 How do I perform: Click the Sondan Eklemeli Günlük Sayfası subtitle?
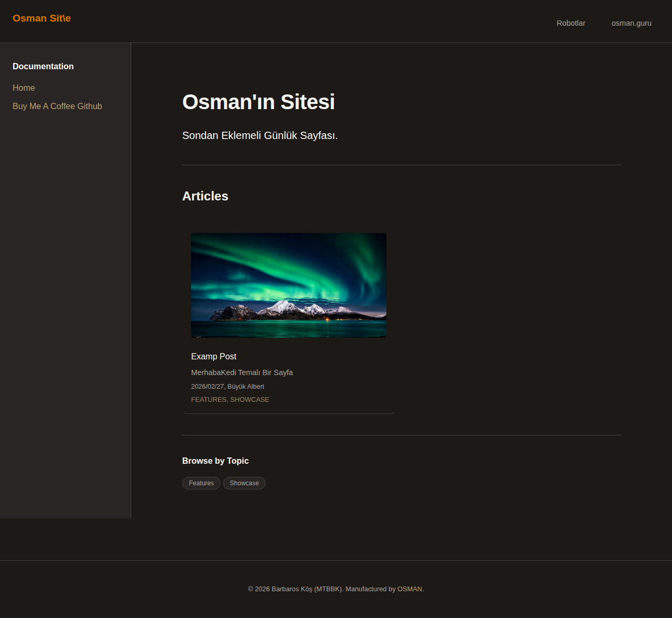click(x=260, y=135)
